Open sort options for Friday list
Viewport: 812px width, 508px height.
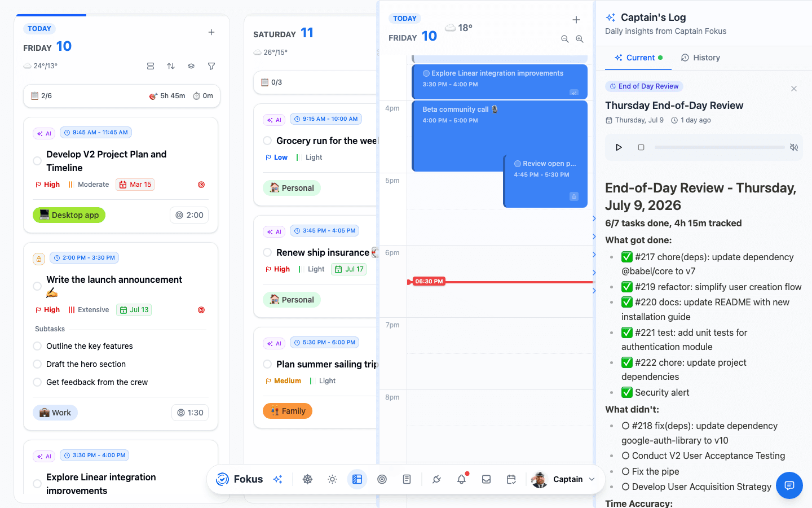171,66
